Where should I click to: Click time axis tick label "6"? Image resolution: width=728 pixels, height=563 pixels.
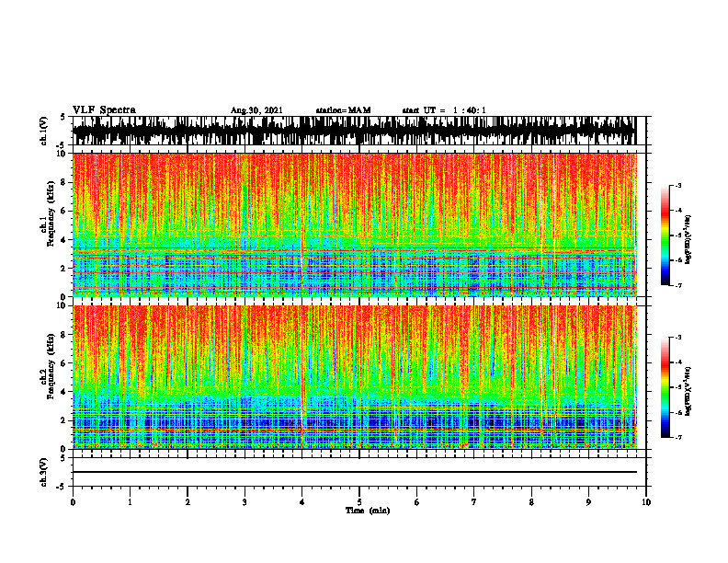tap(416, 502)
